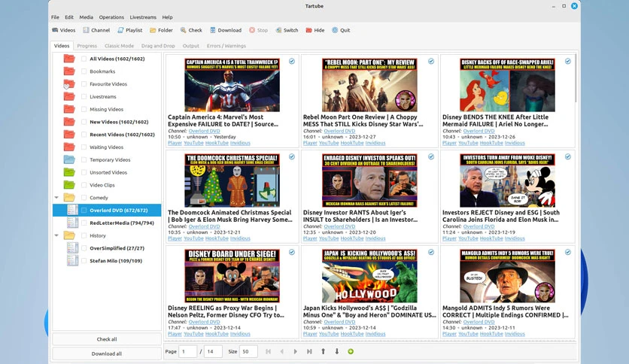The width and height of the screenshot is (629, 364).
Task: Switch to the Progress tab
Action: click(87, 46)
